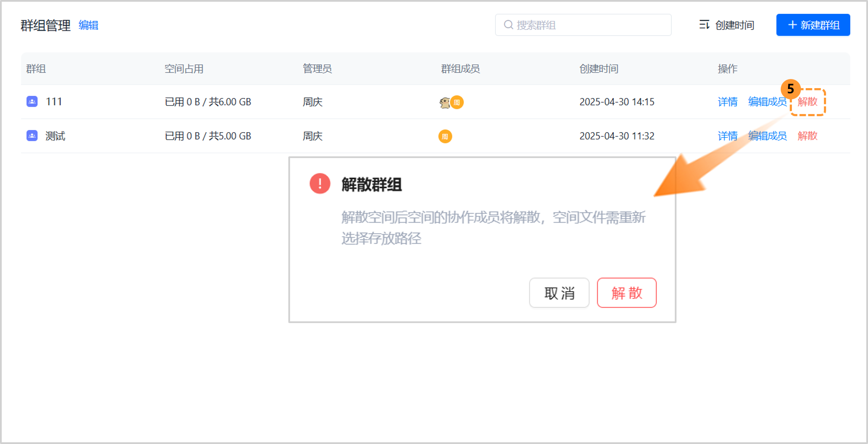This screenshot has height=444, width=868.
Task: Select the 周 member avatar for 测试 group
Action: pos(445,136)
